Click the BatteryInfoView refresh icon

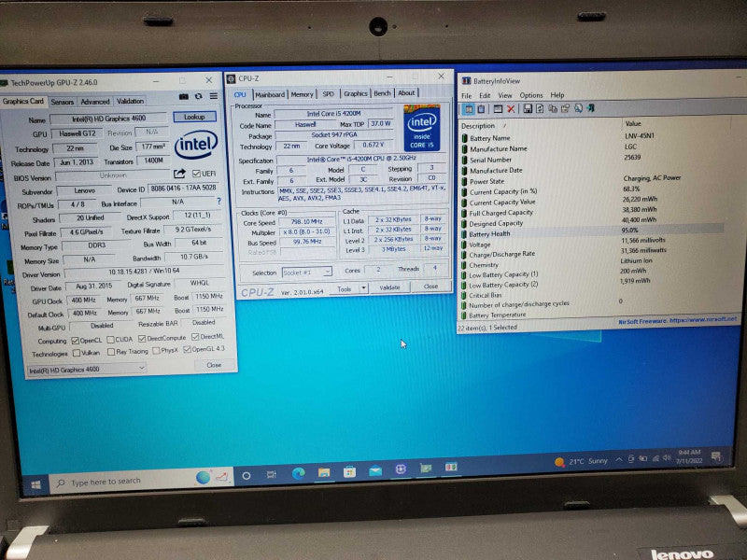click(540, 108)
